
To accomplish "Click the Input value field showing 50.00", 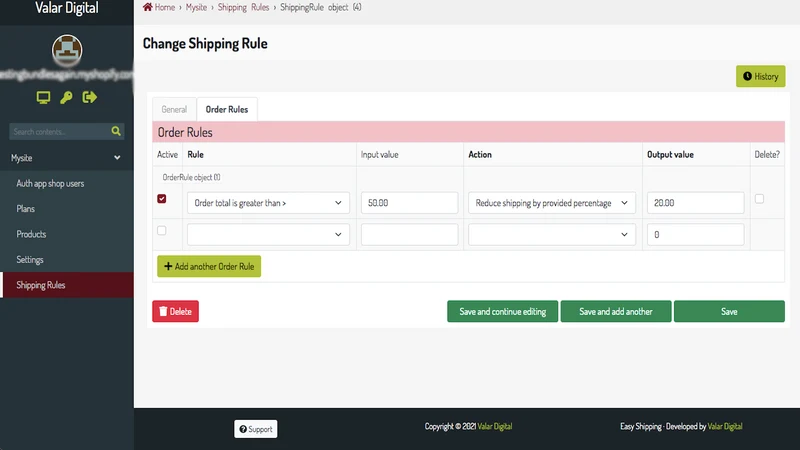I will click(x=409, y=203).
